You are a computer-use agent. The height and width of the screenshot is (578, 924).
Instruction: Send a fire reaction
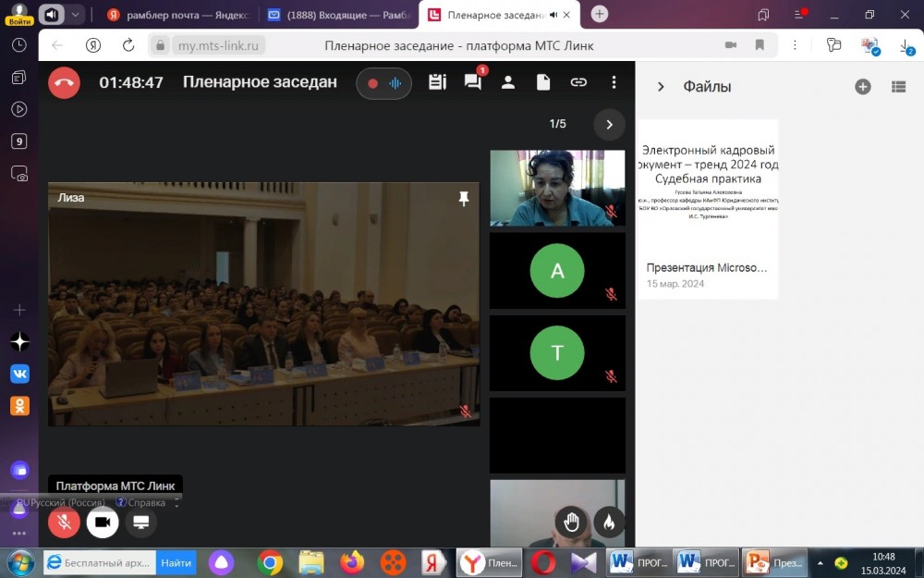pyautogui.click(x=609, y=522)
